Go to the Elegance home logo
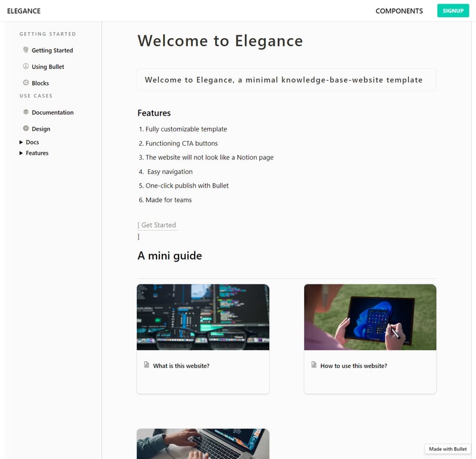 pos(24,11)
